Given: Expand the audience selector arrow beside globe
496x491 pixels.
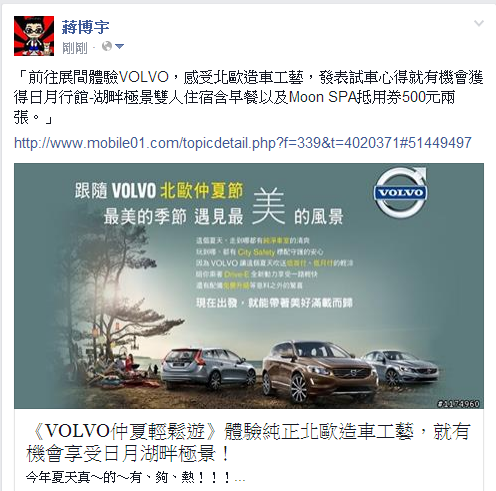Looking at the screenshot, I should 119,46.
